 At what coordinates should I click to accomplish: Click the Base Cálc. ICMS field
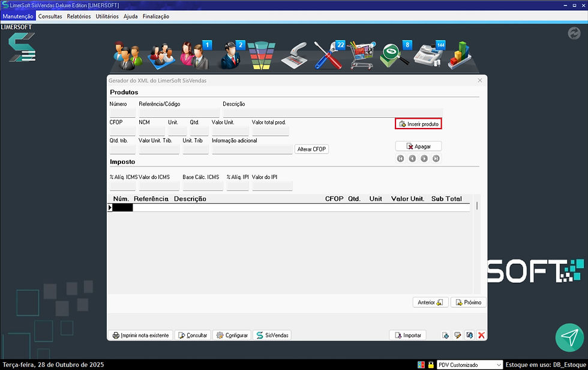click(203, 186)
